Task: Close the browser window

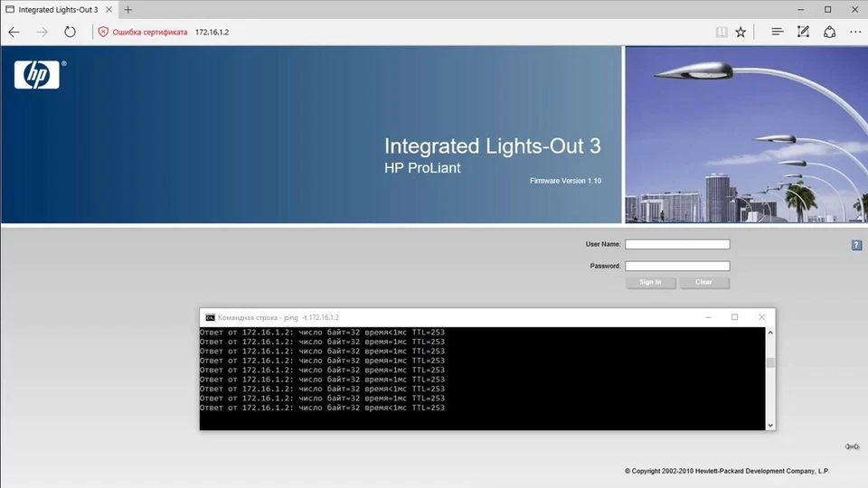Action: click(854, 9)
